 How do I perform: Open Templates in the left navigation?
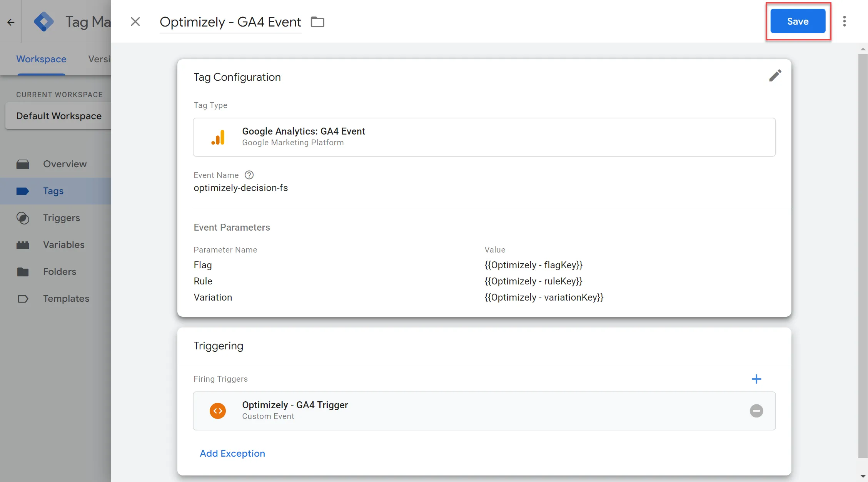click(55, 299)
